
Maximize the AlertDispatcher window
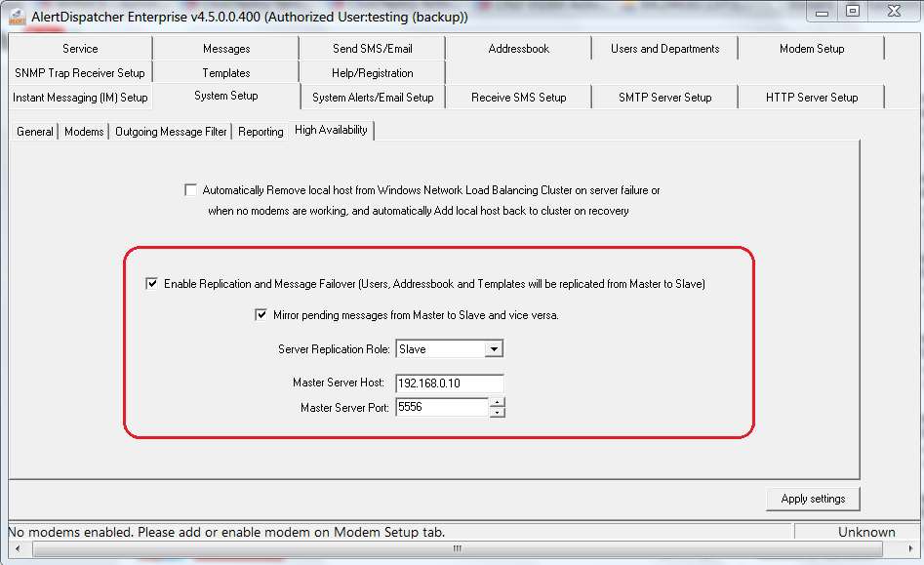(x=852, y=12)
